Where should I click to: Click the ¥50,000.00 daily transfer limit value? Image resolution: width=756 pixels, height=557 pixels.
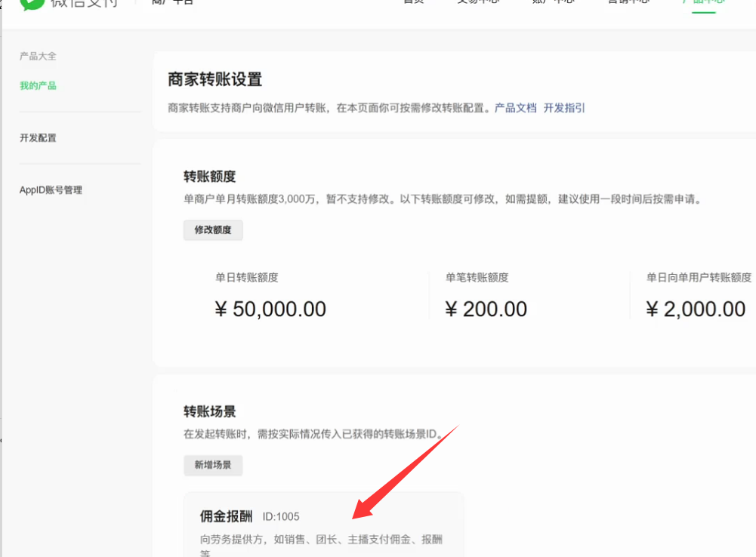270,309
